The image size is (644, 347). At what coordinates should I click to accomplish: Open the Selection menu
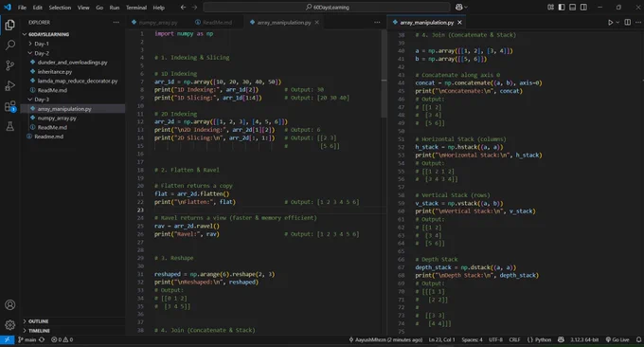(x=60, y=8)
